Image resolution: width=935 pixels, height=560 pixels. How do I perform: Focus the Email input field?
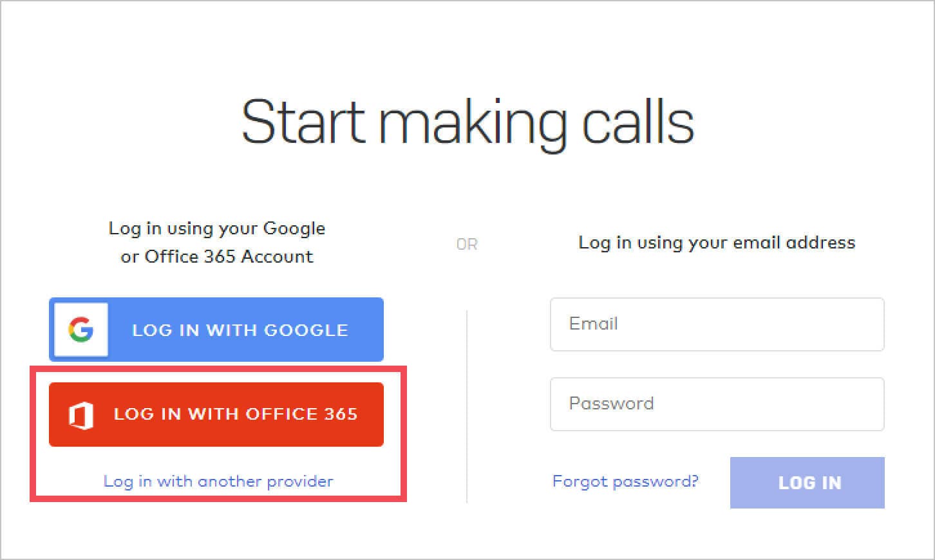717,324
